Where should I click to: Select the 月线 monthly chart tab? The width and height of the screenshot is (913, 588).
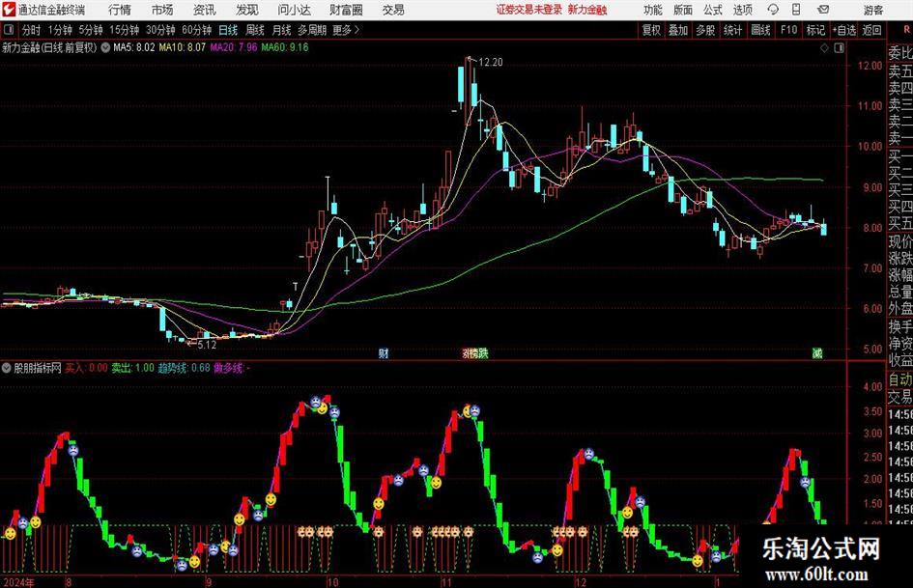click(282, 30)
